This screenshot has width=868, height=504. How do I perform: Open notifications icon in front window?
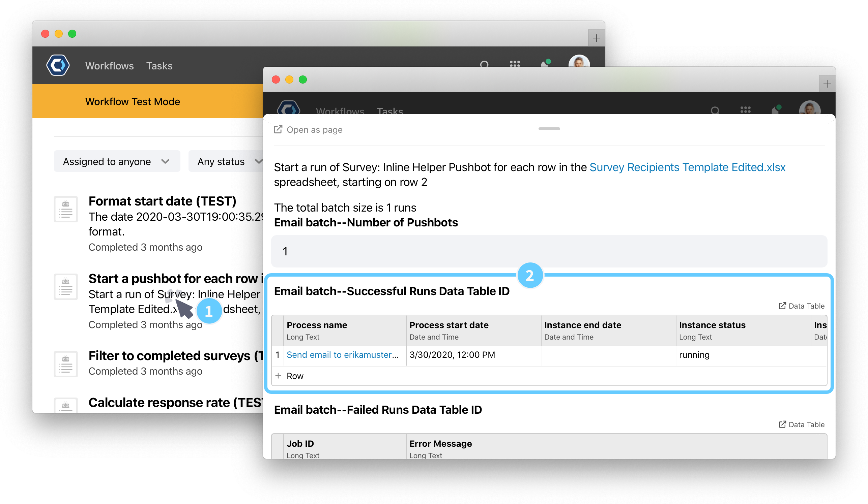click(x=776, y=109)
